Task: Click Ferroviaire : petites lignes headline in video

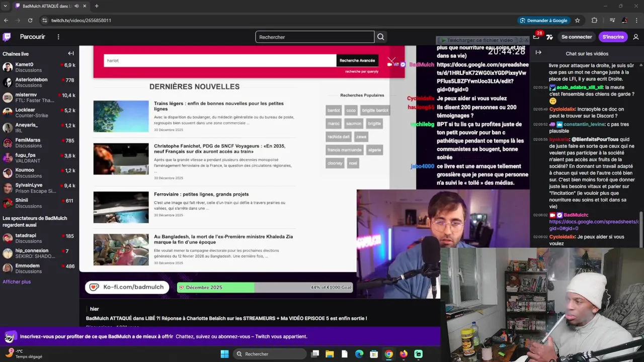Action: 201,194
